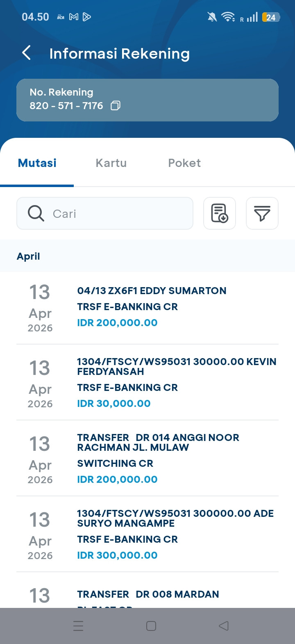Image resolution: width=295 pixels, height=644 pixels.
Task: Copy the account number with the copy icon
Action: coord(116,106)
